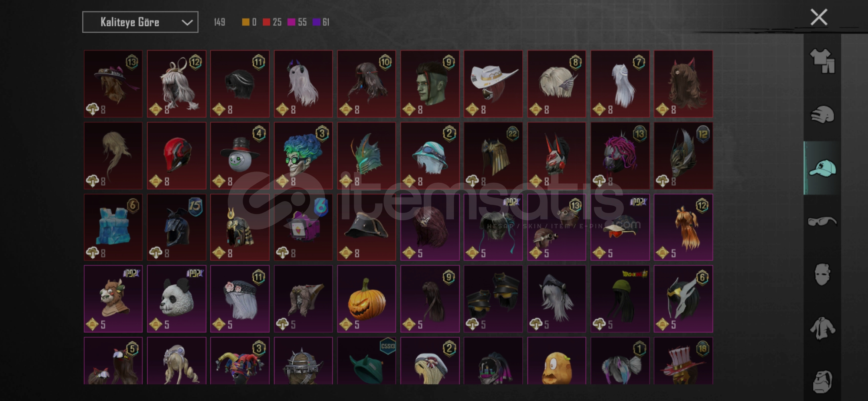
Task: Select the jack-o-lantern pumpkin head item
Action: [x=366, y=299]
